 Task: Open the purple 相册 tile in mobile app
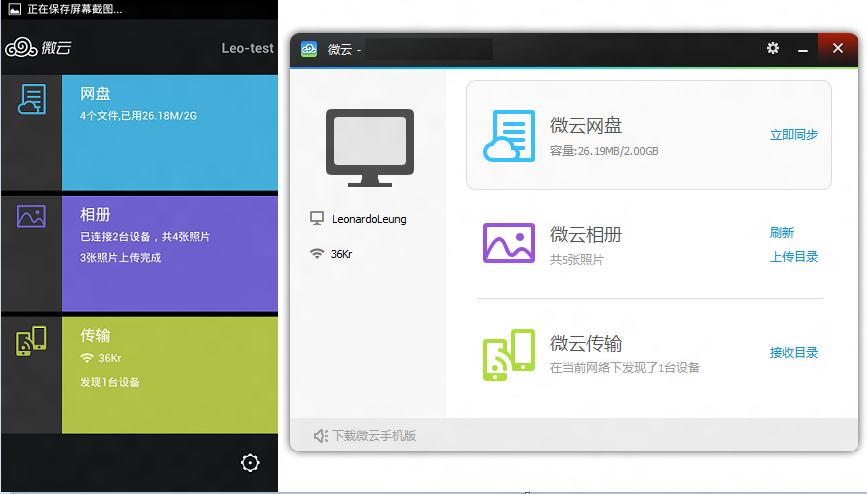(170, 254)
